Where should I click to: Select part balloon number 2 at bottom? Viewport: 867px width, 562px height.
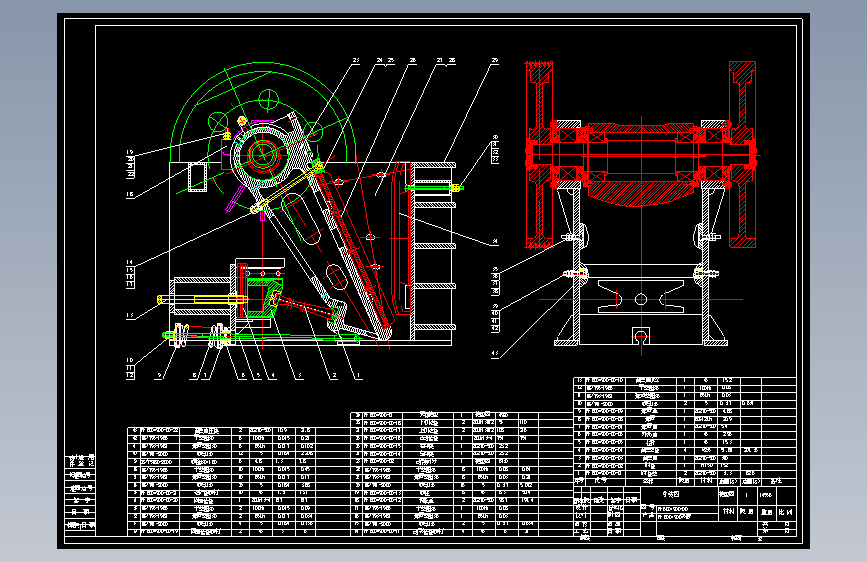click(334, 376)
